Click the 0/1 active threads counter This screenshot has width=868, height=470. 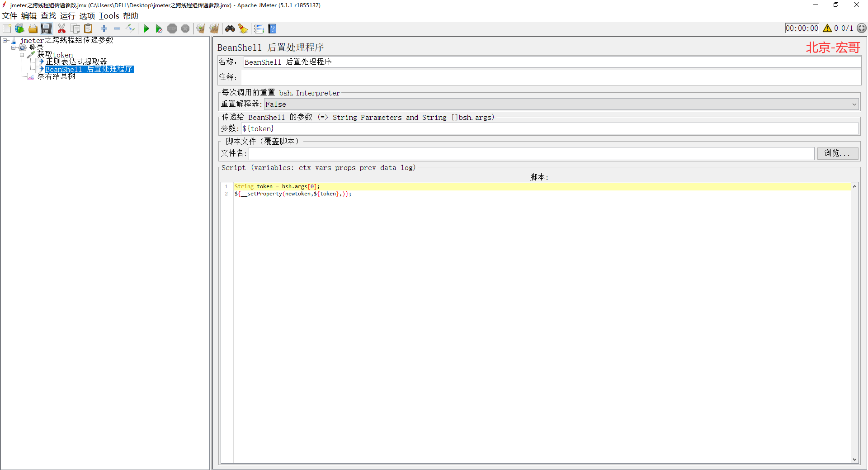pos(847,28)
